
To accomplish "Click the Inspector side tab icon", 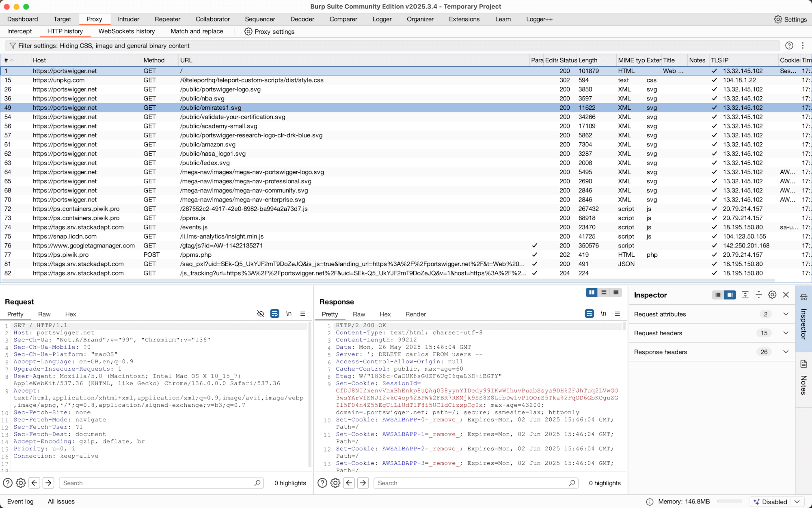I will click(803, 297).
